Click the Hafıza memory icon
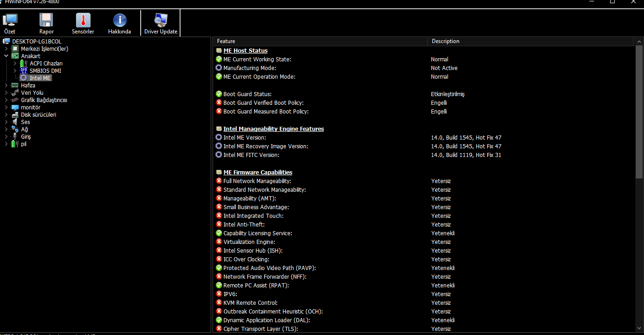The width and height of the screenshot is (644, 335). 15,86
